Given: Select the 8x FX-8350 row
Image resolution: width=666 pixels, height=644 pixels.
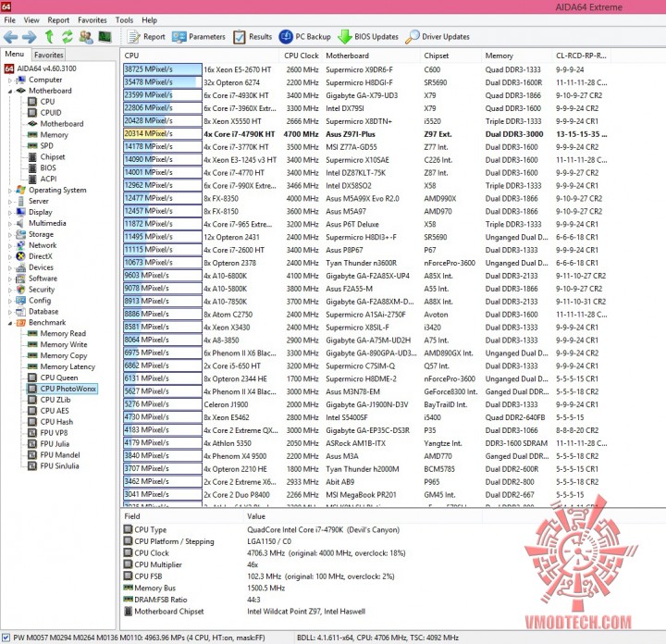Looking at the screenshot, I should click(365, 198).
